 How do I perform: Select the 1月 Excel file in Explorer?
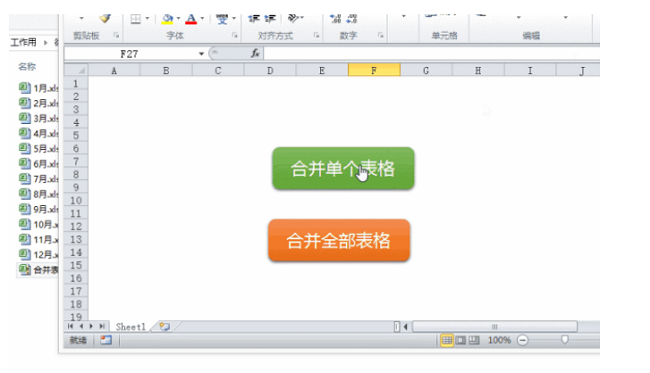pos(38,88)
